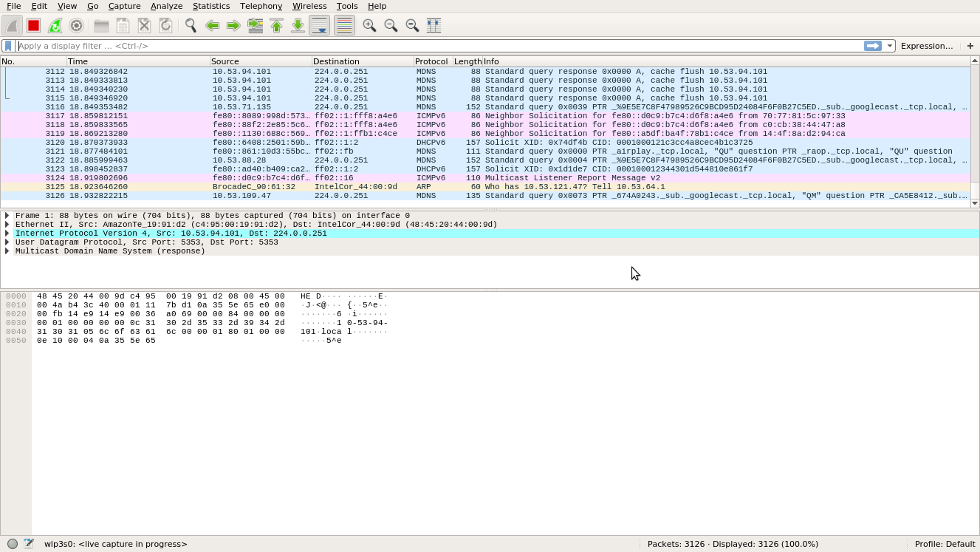Viewport: 980px width, 552px height.
Task: Open display filter bookmarks icon
Action: click(x=8, y=46)
